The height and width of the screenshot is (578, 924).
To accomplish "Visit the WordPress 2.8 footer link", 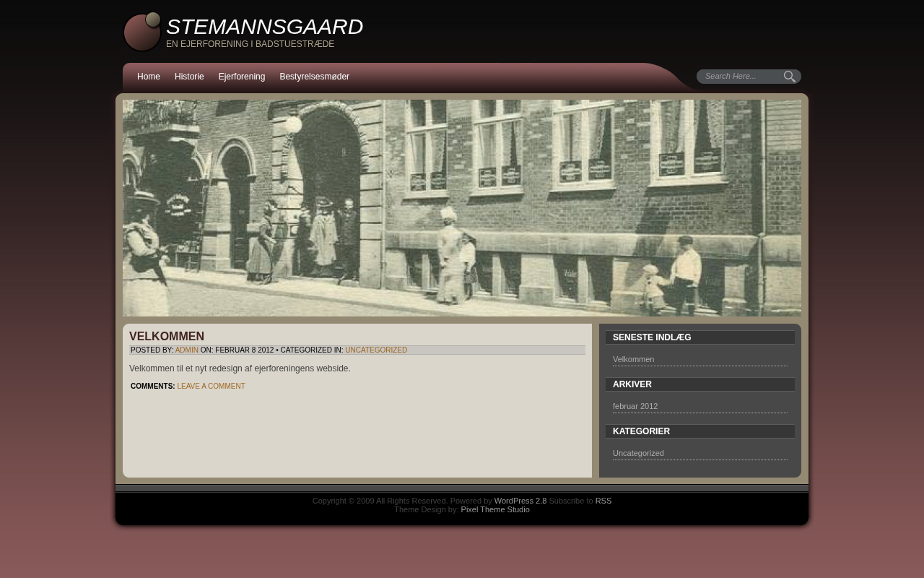I will point(520,501).
